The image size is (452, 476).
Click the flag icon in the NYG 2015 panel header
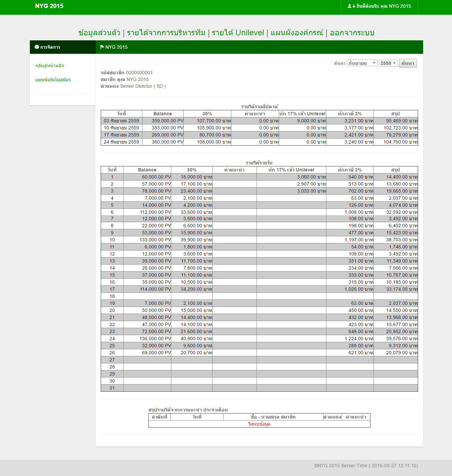[102, 47]
